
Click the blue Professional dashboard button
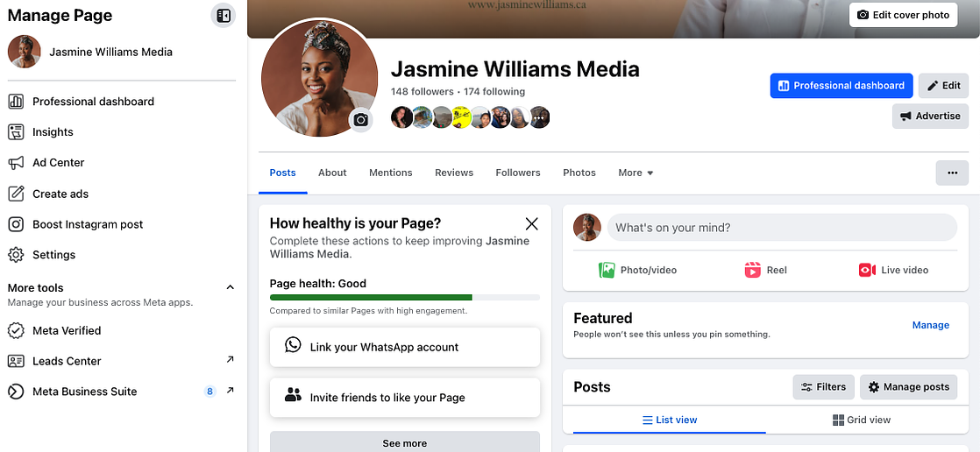click(842, 86)
